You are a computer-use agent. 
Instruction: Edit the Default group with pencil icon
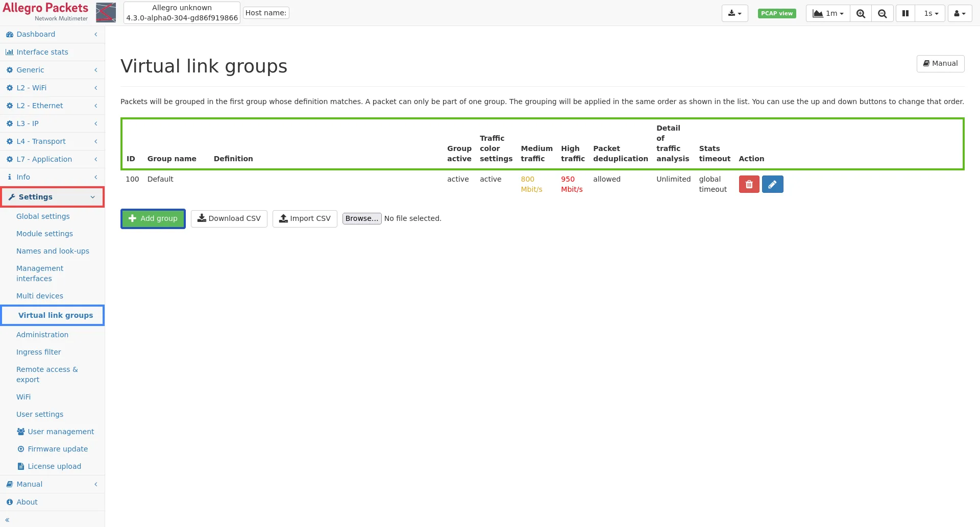(772, 184)
